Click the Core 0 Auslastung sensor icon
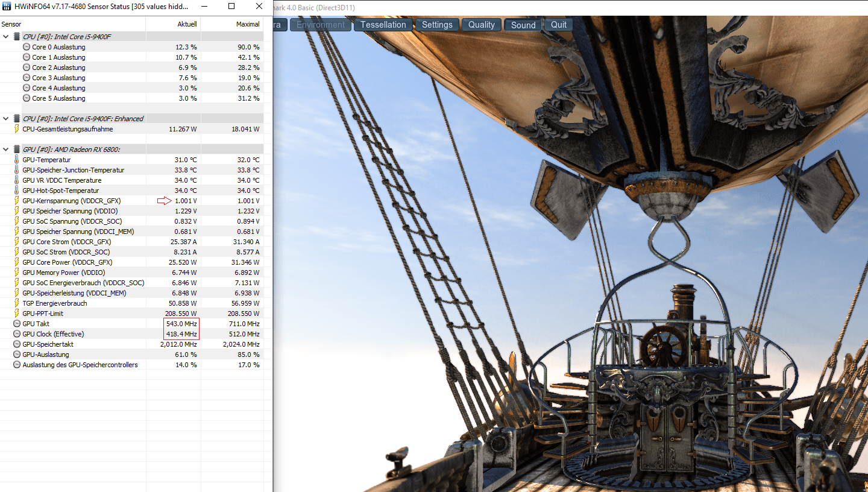 click(x=27, y=47)
